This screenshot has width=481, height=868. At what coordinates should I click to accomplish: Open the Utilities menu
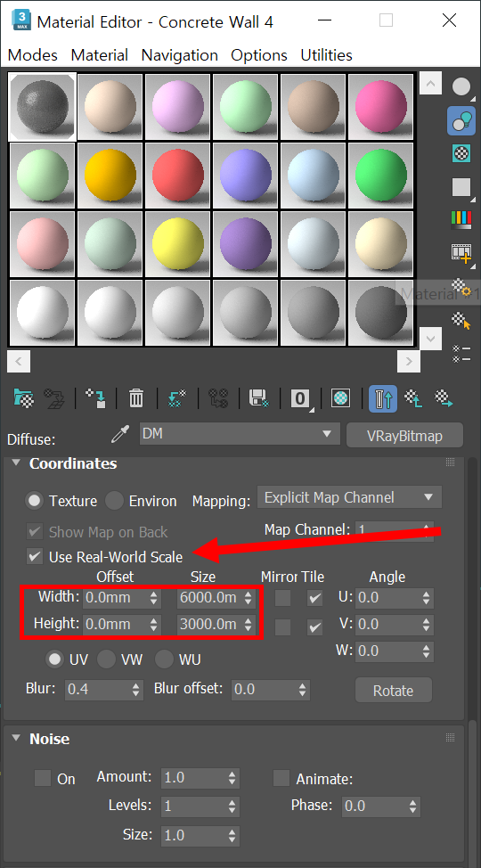pos(327,55)
